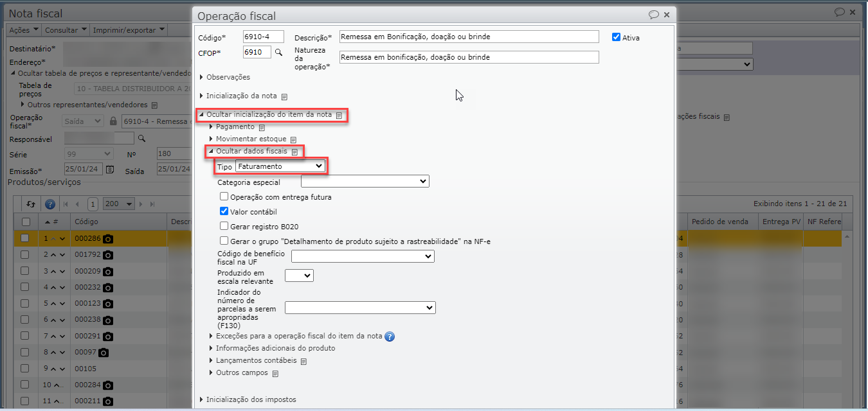The width and height of the screenshot is (868, 411).
Task: Click note icon beside Inicialização da nota
Action: (x=284, y=96)
